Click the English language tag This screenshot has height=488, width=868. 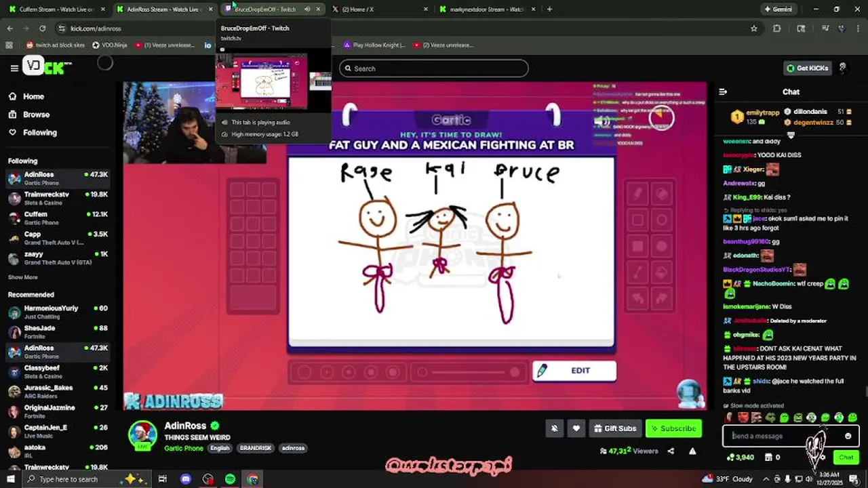click(x=220, y=448)
